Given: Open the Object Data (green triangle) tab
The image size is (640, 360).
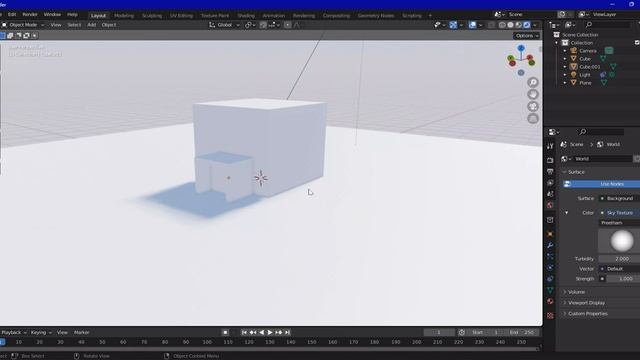Looking at the screenshot, I should tap(550, 290).
